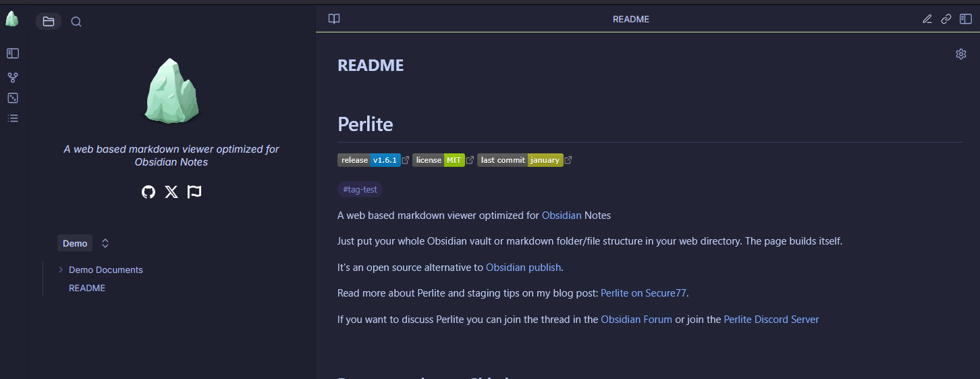980x379 pixels.
Task: Select README in the file tree
Action: (87, 288)
